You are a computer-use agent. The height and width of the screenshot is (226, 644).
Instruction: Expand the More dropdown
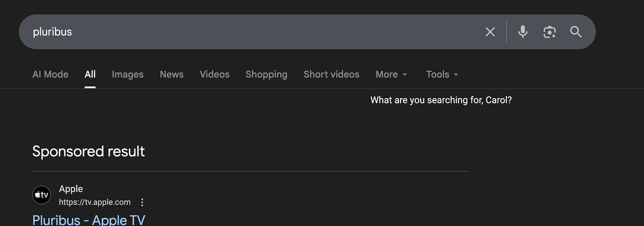[391, 74]
